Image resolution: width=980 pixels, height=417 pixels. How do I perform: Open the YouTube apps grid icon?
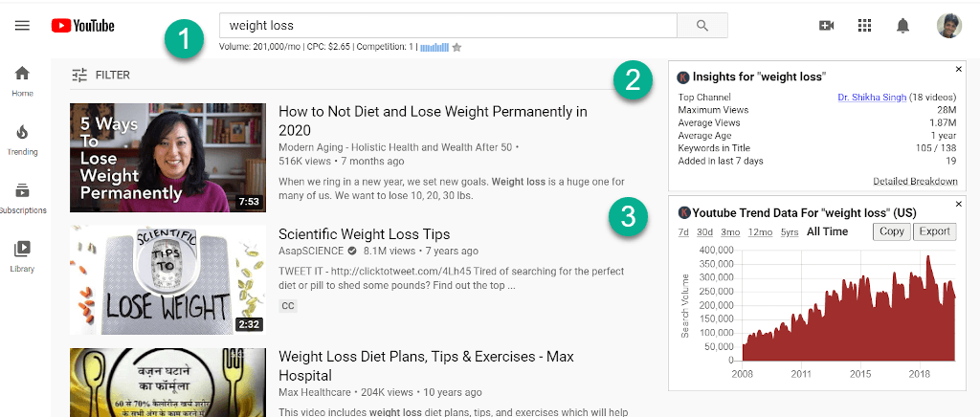coord(864,26)
